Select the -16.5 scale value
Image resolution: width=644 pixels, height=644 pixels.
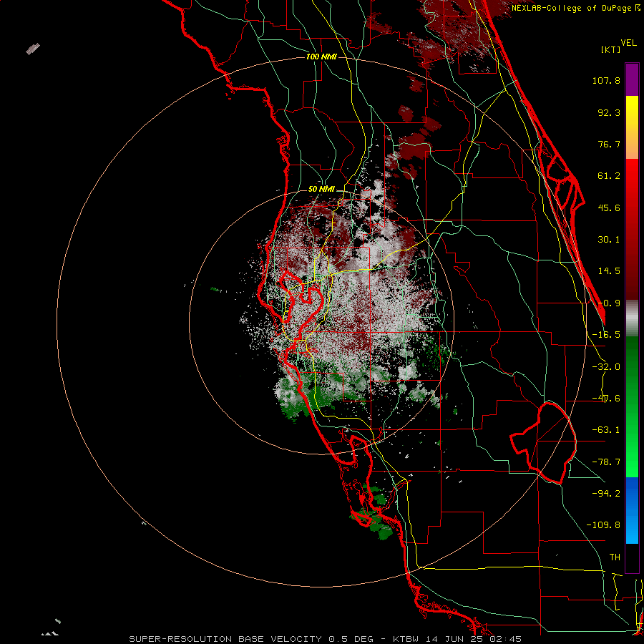click(606, 335)
